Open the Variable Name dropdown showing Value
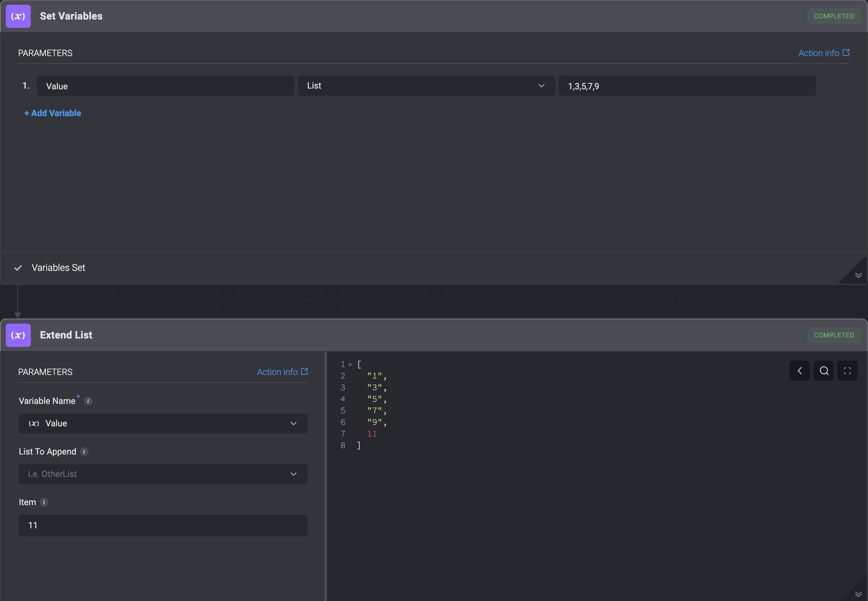The image size is (868, 601). pyautogui.click(x=163, y=423)
